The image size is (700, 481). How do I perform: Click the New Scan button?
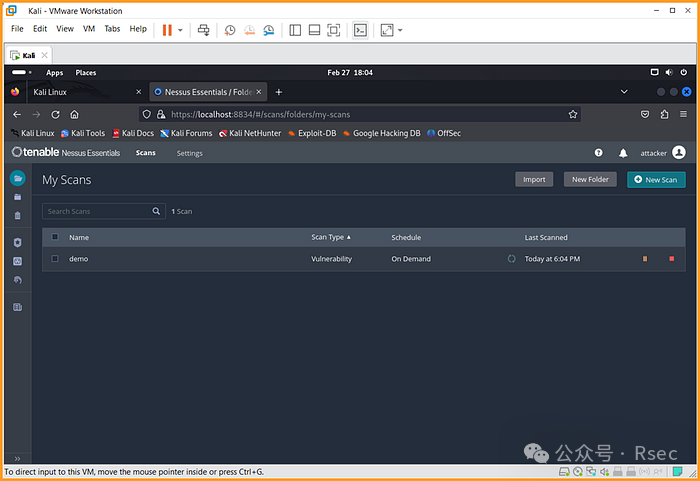tap(656, 179)
